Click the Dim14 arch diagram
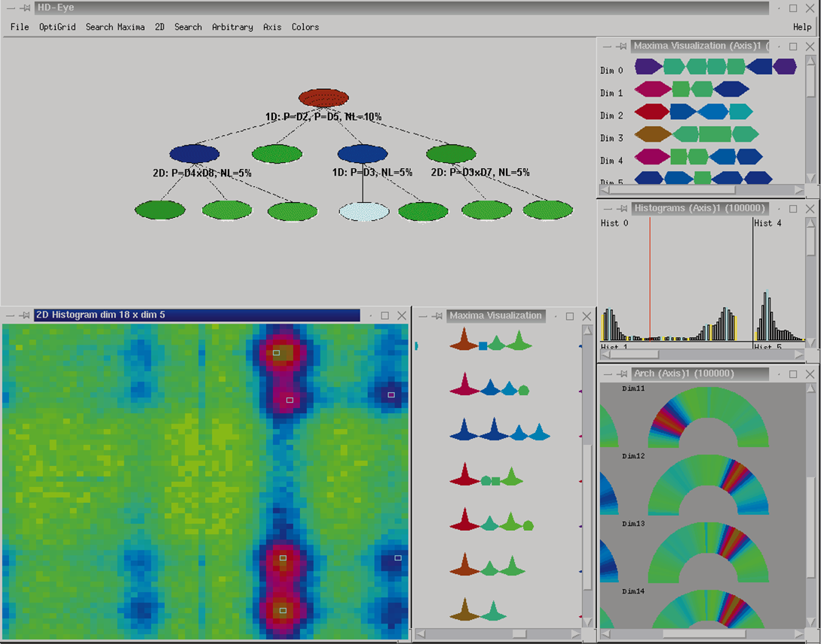The image size is (821, 644). pyautogui.click(x=709, y=609)
